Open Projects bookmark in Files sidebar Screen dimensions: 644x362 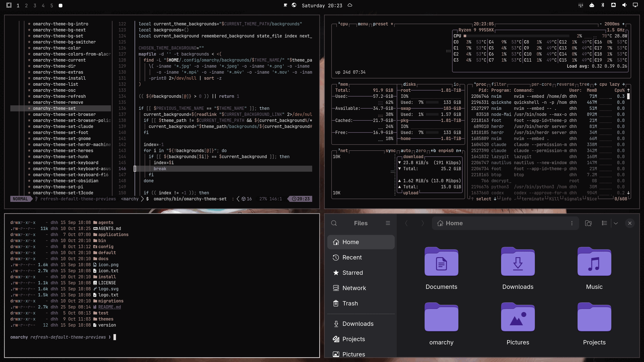point(361,339)
